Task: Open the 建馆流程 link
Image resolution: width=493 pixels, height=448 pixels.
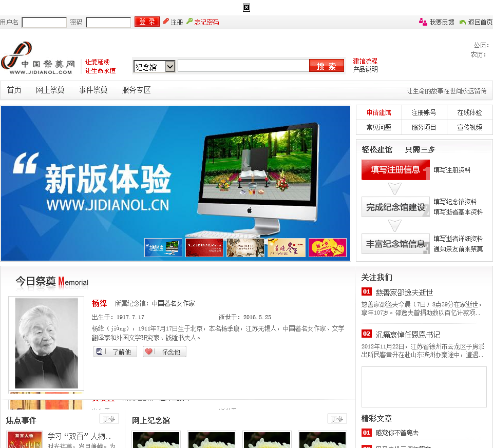Action: point(365,61)
